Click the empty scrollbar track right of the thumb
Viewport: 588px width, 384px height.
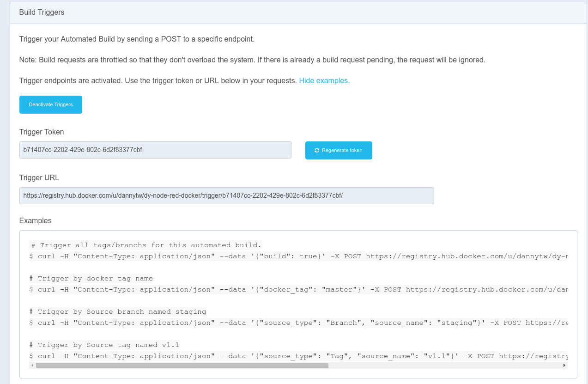(x=443, y=365)
